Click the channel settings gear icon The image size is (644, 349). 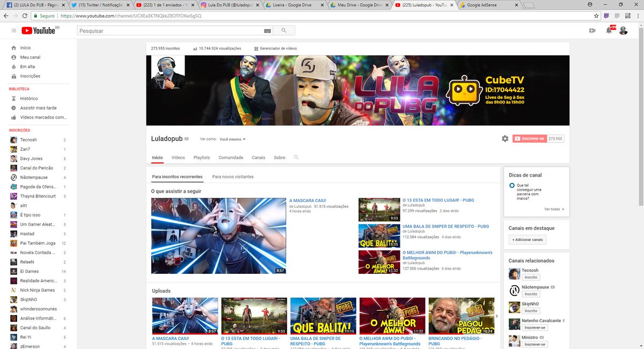505,139
